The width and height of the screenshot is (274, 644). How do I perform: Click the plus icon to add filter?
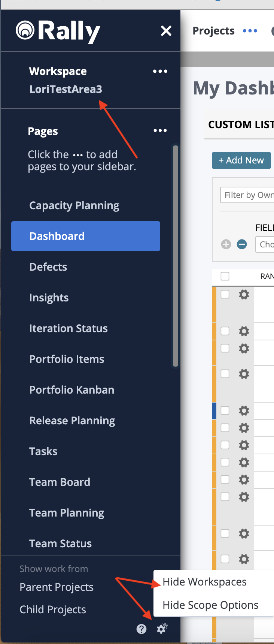pyautogui.click(x=226, y=244)
